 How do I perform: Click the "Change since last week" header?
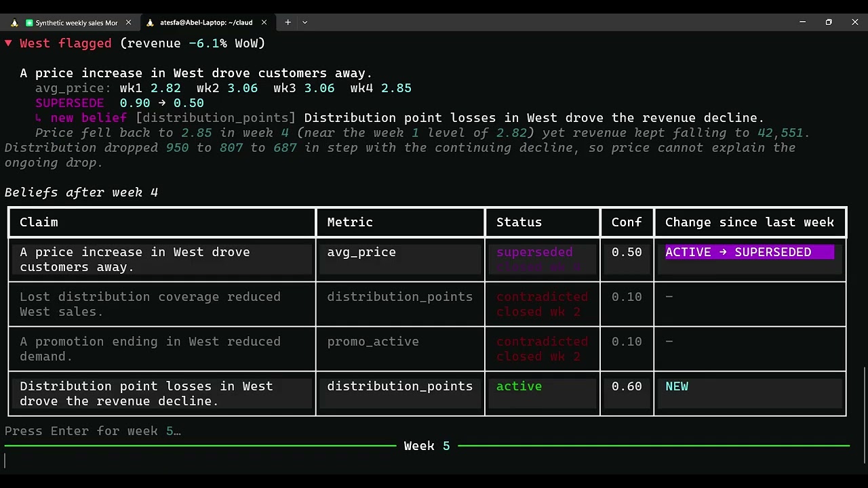point(749,222)
